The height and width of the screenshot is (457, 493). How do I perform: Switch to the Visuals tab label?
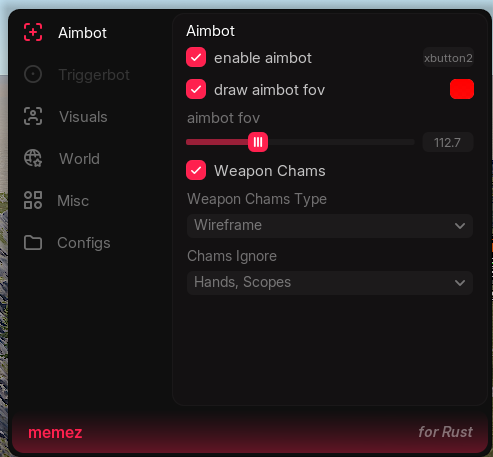83,117
